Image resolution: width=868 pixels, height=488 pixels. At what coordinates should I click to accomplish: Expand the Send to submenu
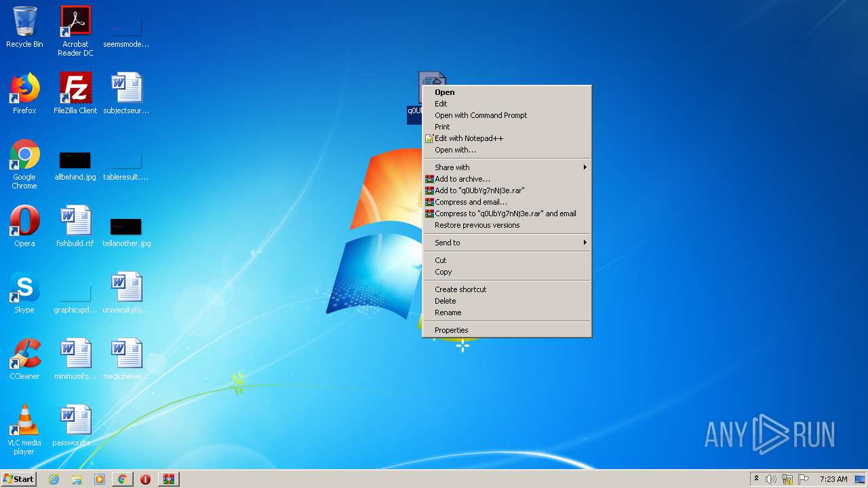[507, 243]
